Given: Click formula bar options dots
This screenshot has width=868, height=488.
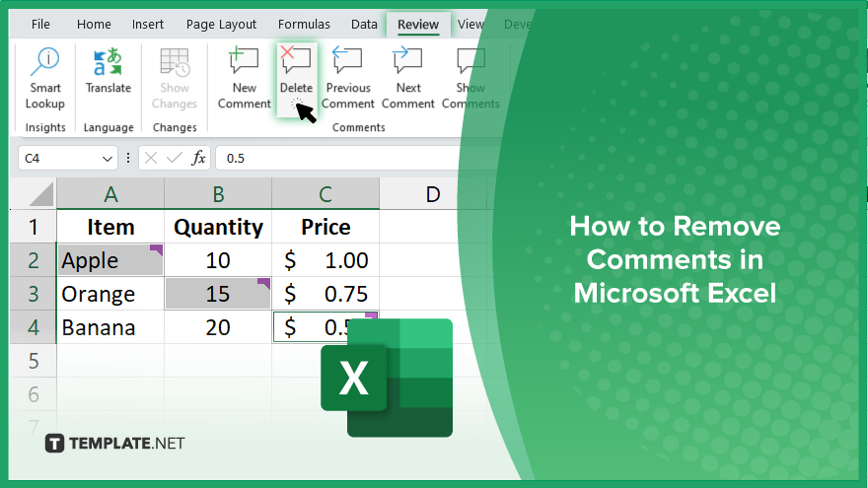Looking at the screenshot, I should tap(128, 159).
